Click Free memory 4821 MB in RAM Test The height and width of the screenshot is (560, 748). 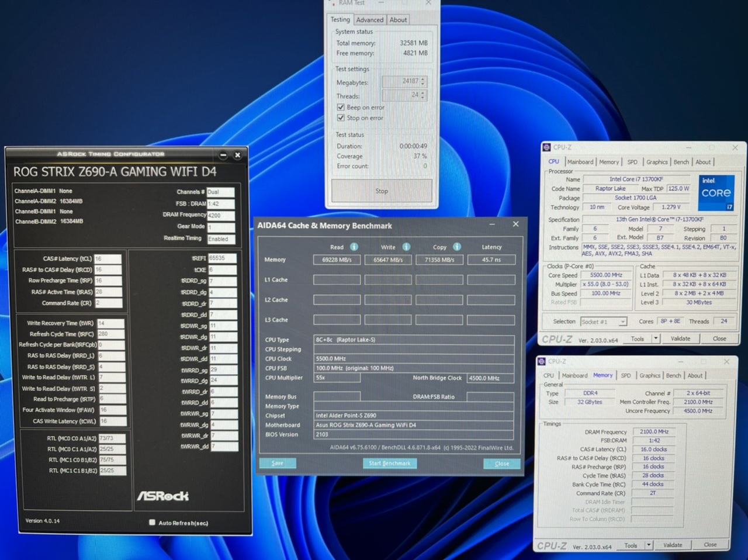click(x=415, y=53)
